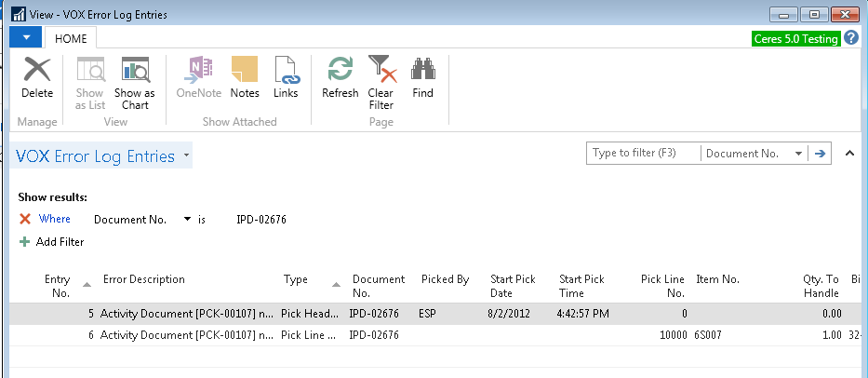The width and height of the screenshot is (868, 378).
Task: Click Add Filter link
Action: 60,242
